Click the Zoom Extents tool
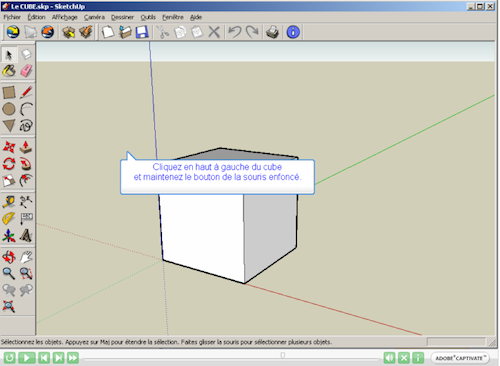This screenshot has width=500, height=366. (x=9, y=306)
